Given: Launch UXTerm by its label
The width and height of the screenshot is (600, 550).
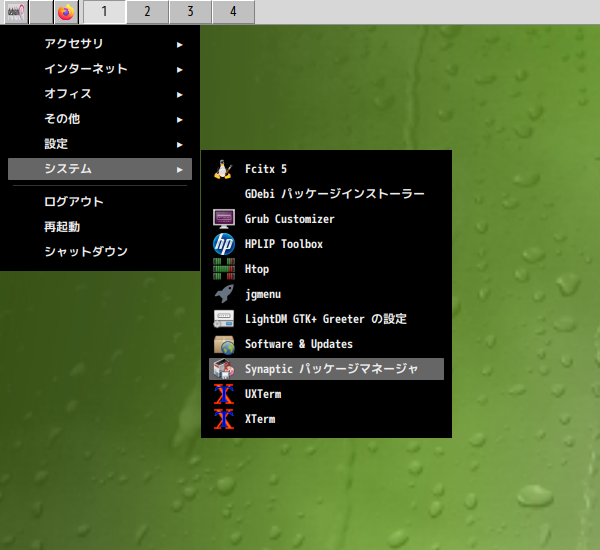Looking at the screenshot, I should pyautogui.click(x=263, y=394).
